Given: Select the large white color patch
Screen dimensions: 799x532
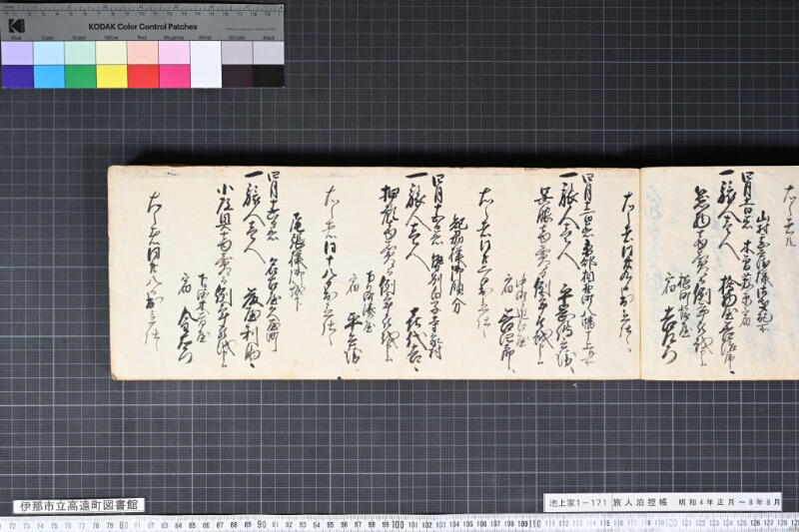Looking at the screenshot, I should (206, 65).
